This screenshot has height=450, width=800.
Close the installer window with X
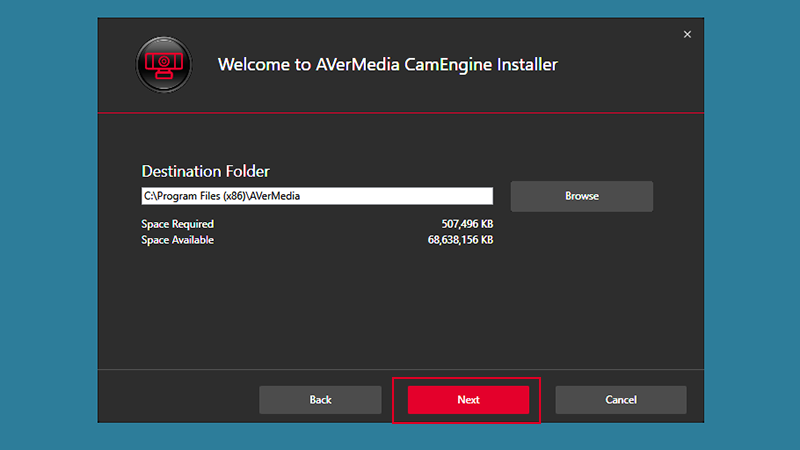click(x=687, y=34)
